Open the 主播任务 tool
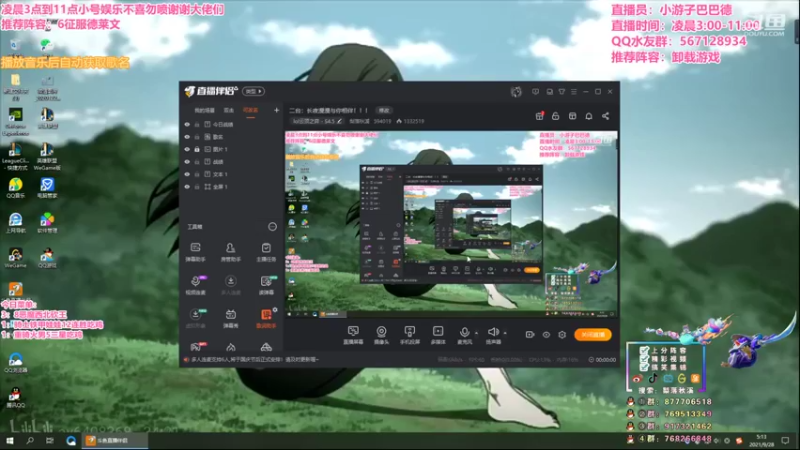 coord(266,252)
